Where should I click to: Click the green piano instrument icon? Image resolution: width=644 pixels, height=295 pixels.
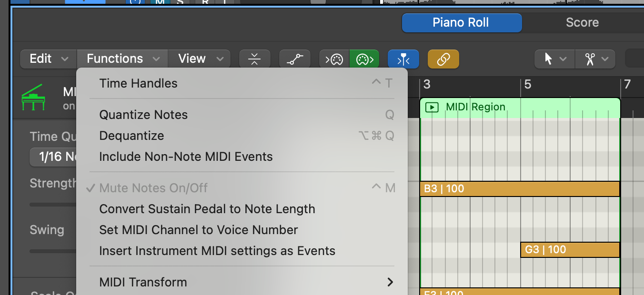[33, 97]
